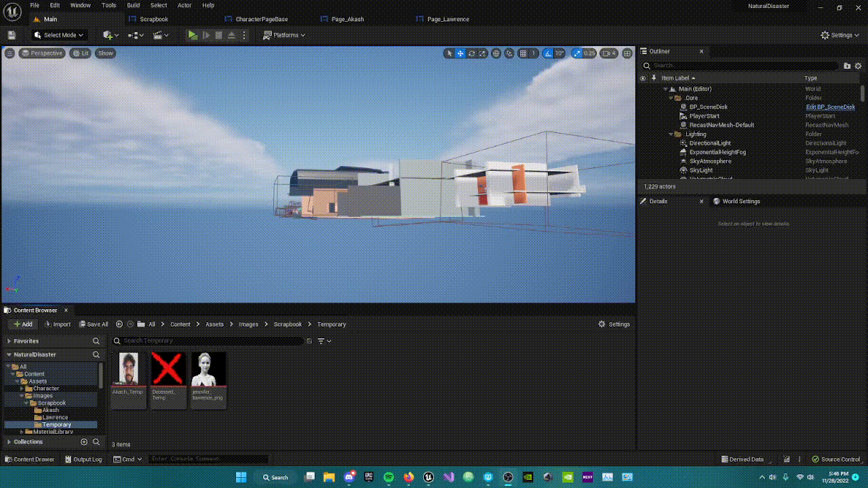The width and height of the screenshot is (868, 488).
Task: Click the Stop simulation button
Action: (x=218, y=35)
